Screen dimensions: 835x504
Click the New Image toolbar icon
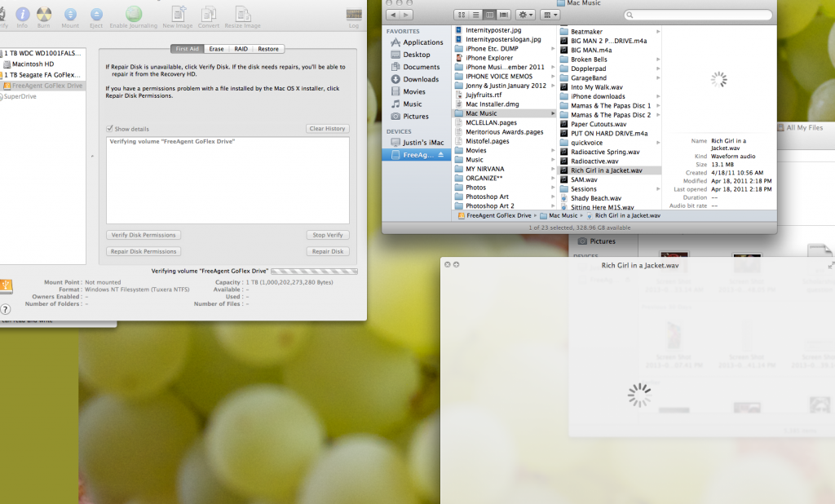[x=178, y=17]
